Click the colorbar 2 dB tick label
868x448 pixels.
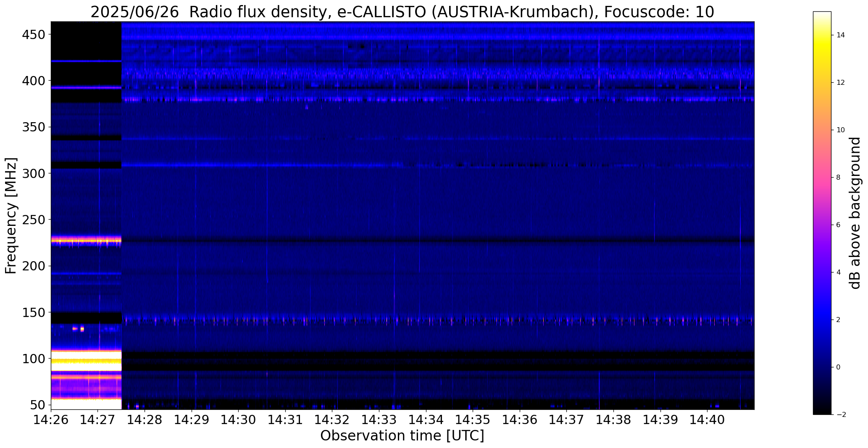coord(839,320)
